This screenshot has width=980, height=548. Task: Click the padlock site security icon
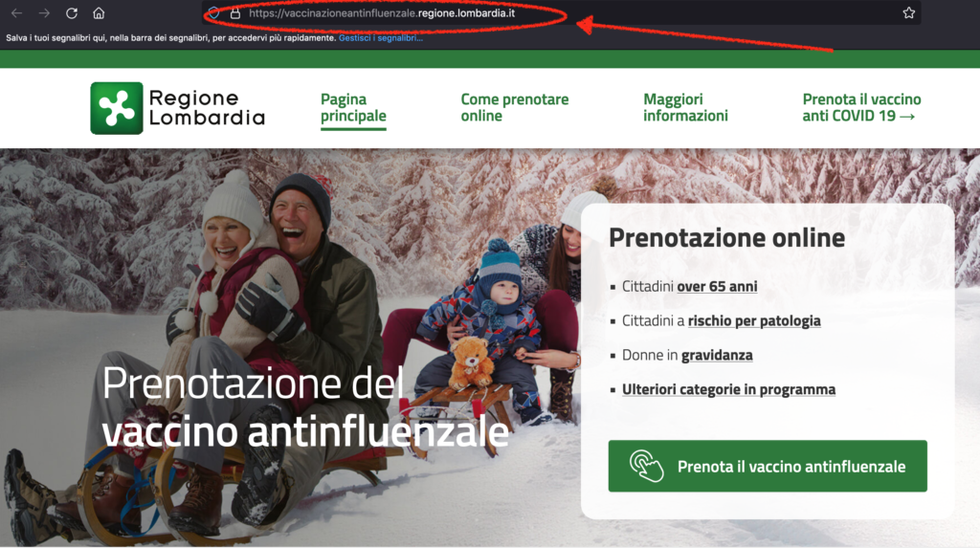(x=235, y=13)
